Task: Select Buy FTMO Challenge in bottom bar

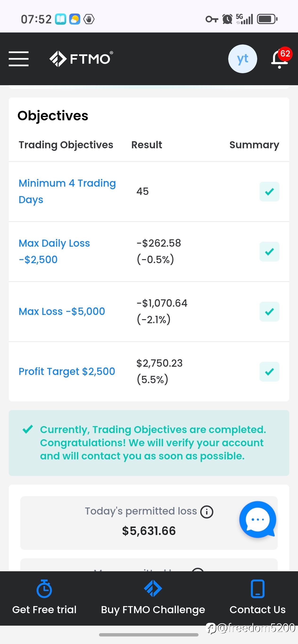Action: click(153, 609)
